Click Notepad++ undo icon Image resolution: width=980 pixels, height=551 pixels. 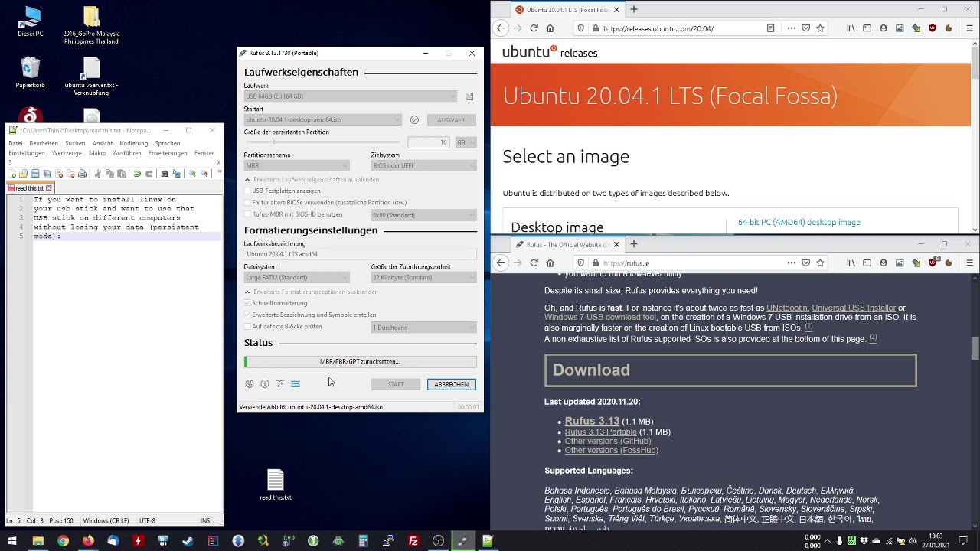137,174
